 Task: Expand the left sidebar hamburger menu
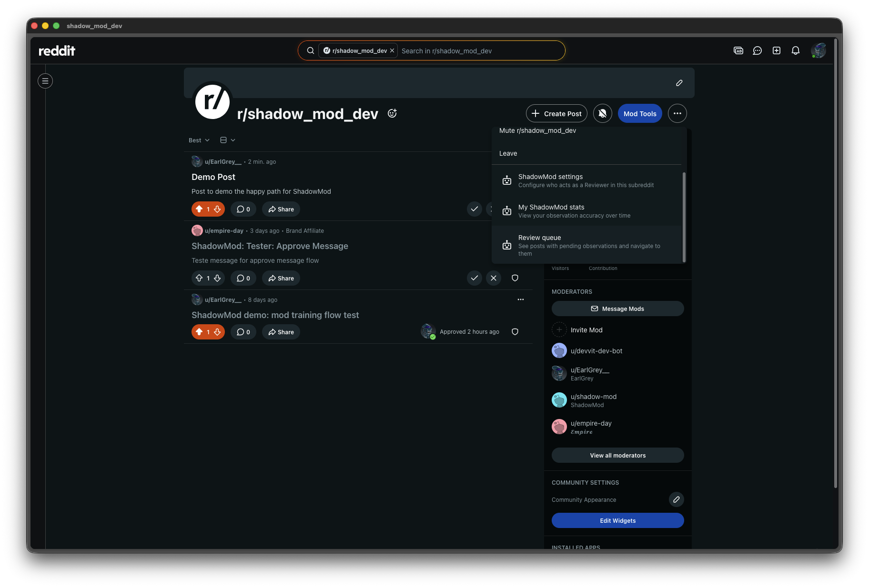point(45,81)
